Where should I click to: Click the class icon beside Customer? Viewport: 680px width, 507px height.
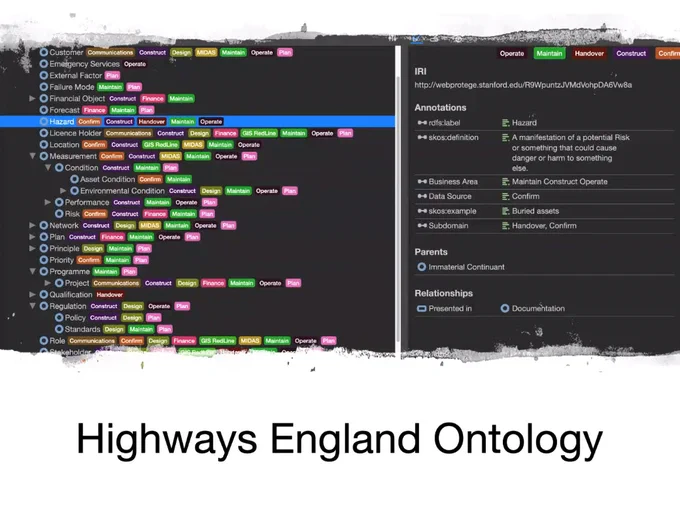[44, 52]
